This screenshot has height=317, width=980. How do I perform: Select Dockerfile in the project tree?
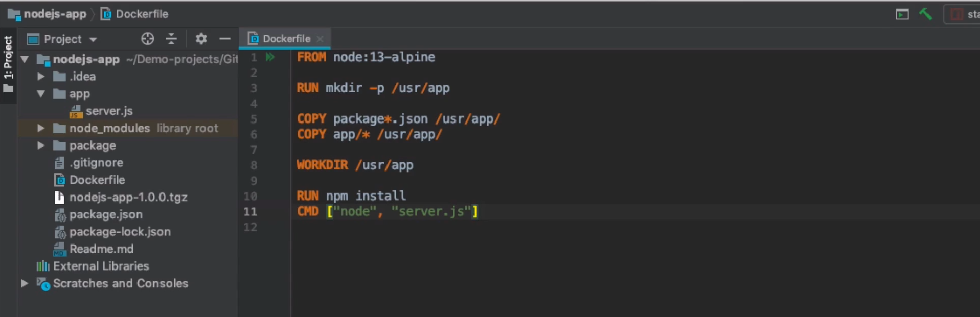tap(97, 180)
